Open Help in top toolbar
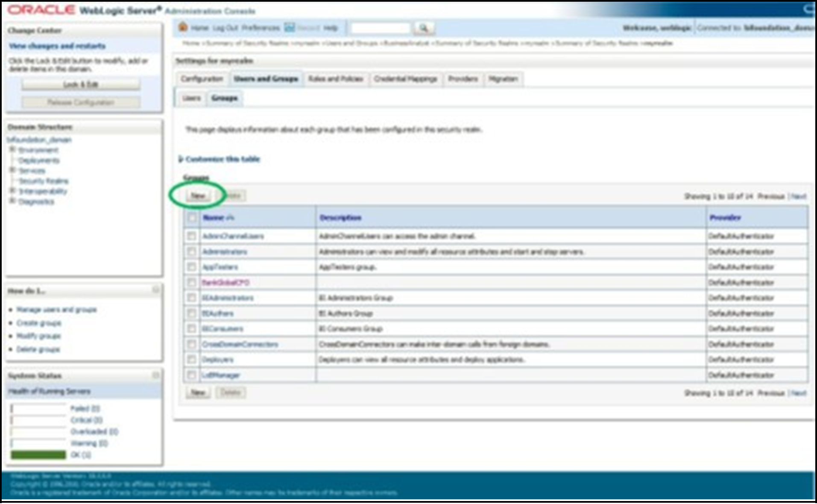 coord(330,28)
